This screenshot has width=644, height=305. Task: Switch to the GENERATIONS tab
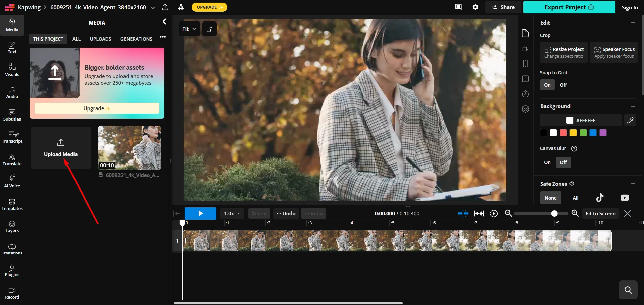click(136, 39)
